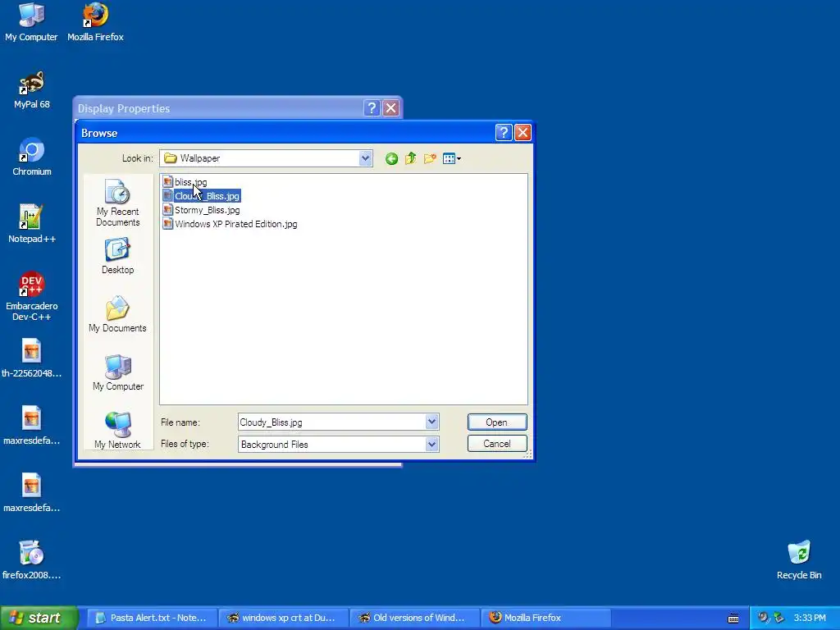Launch Mozilla Firefox desktop shortcut
840x630 pixels.
(x=95, y=22)
